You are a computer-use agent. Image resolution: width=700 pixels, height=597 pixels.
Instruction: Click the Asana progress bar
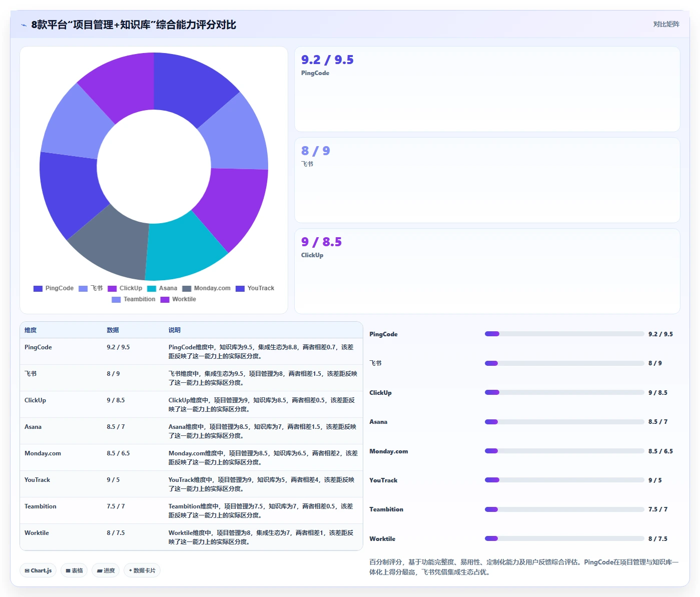pos(564,422)
